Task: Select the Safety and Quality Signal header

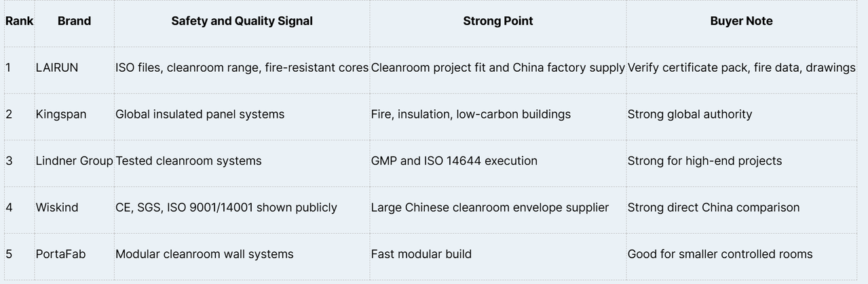Action: [x=242, y=21]
